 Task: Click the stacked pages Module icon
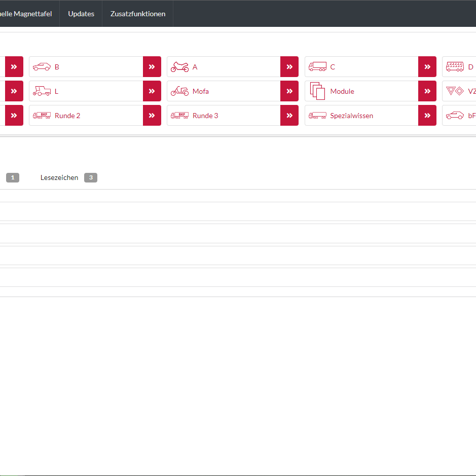[317, 91]
